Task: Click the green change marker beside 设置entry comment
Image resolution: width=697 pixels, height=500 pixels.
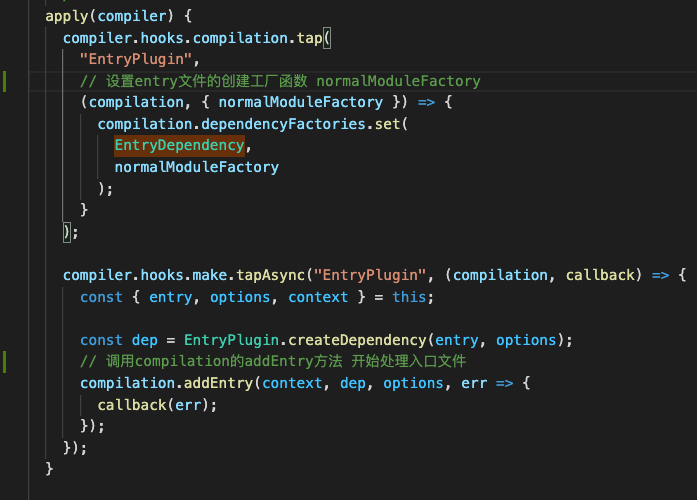Action: (4, 81)
